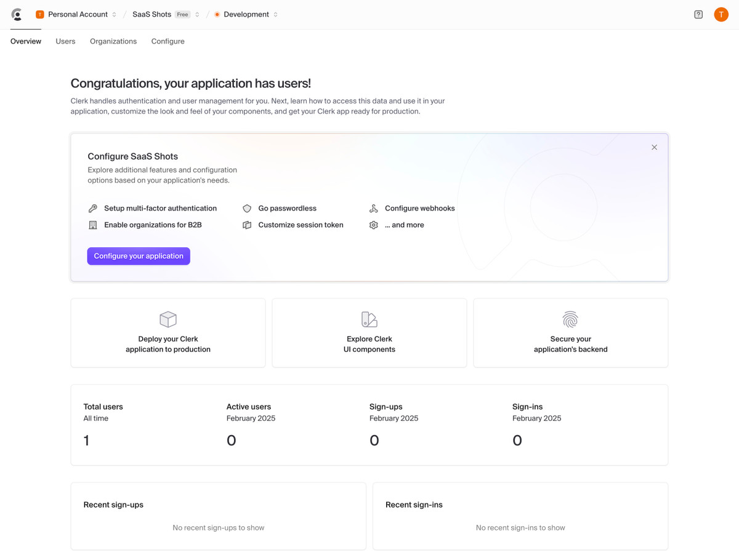Open the user profile avatar T

[721, 14]
